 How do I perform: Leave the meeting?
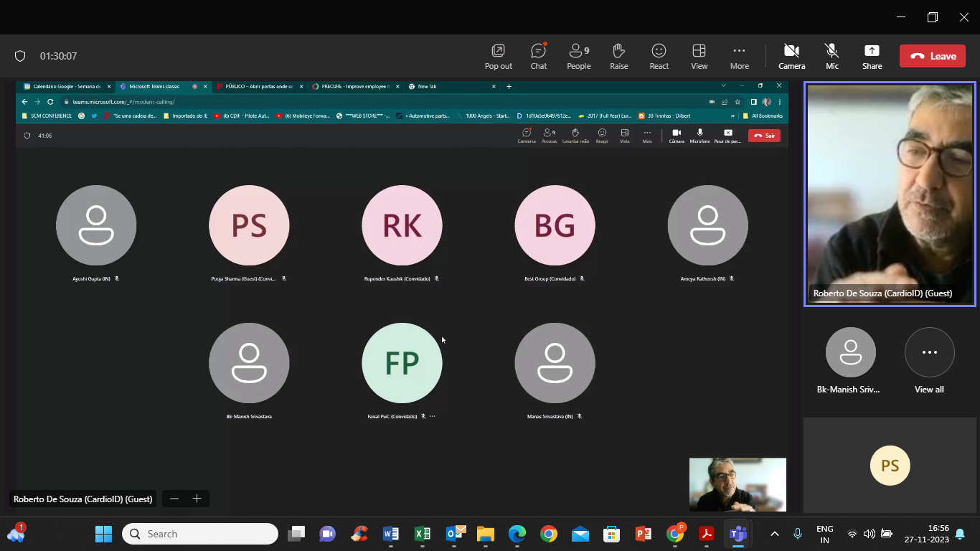[932, 56]
